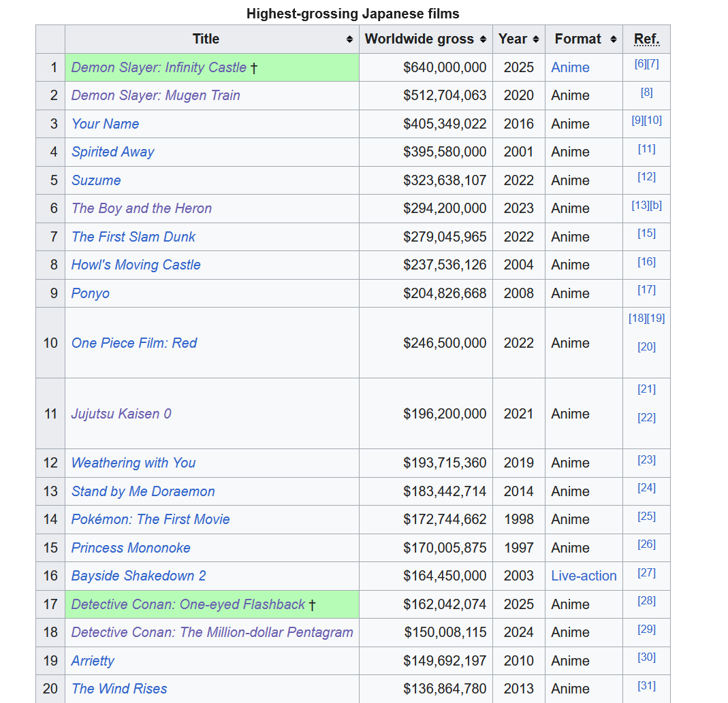The image size is (728, 703).
Task: Open The First Slam Dunk link
Action: pos(133,237)
